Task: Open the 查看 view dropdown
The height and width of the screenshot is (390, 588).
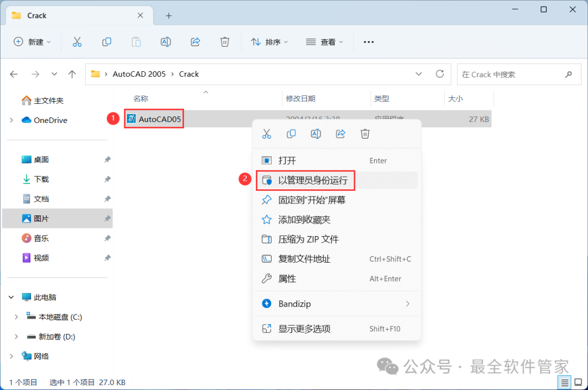Action: 324,42
